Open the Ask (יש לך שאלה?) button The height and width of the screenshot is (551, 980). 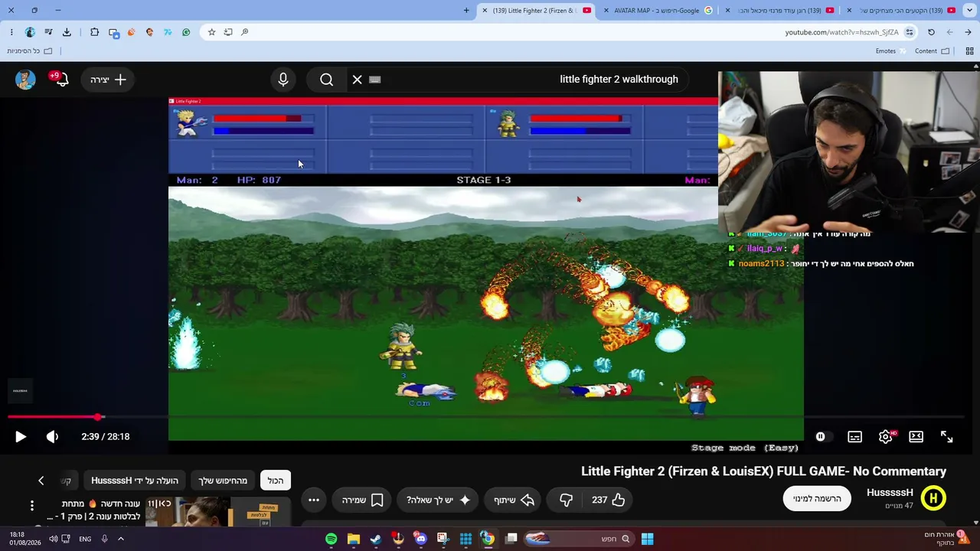438,500
